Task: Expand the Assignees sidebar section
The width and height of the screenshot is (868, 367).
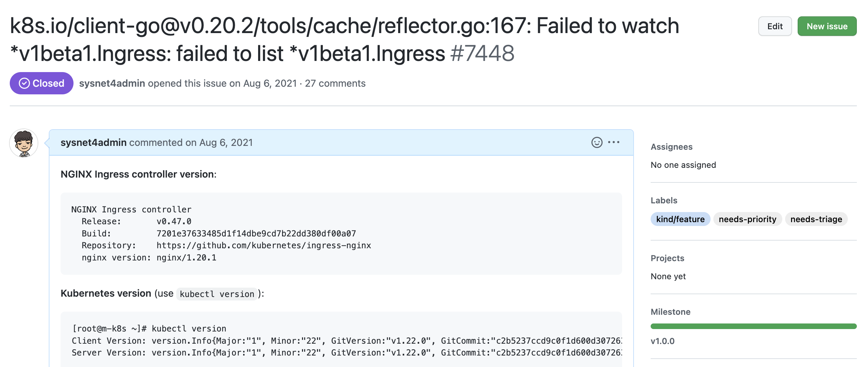Action: point(672,147)
